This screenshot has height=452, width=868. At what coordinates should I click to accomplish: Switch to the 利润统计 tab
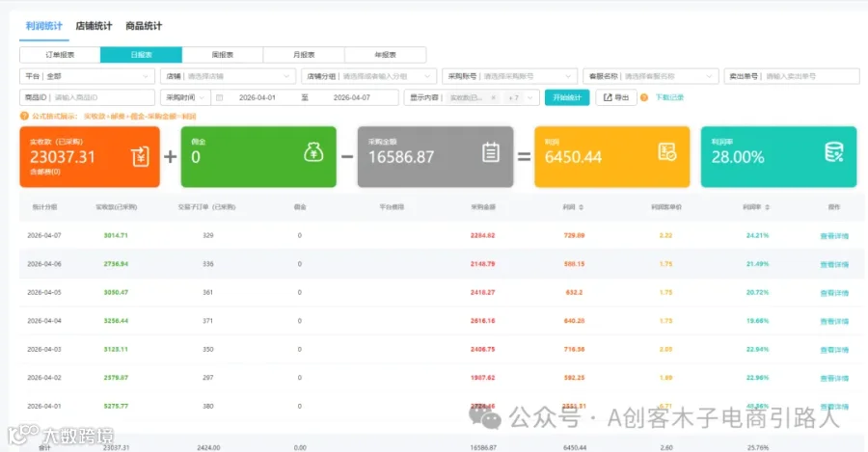43,26
